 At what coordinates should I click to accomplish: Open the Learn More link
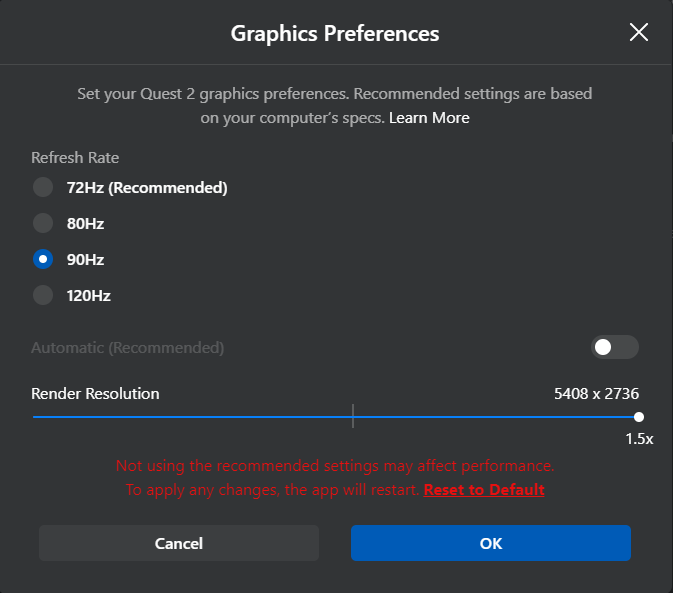tap(429, 118)
